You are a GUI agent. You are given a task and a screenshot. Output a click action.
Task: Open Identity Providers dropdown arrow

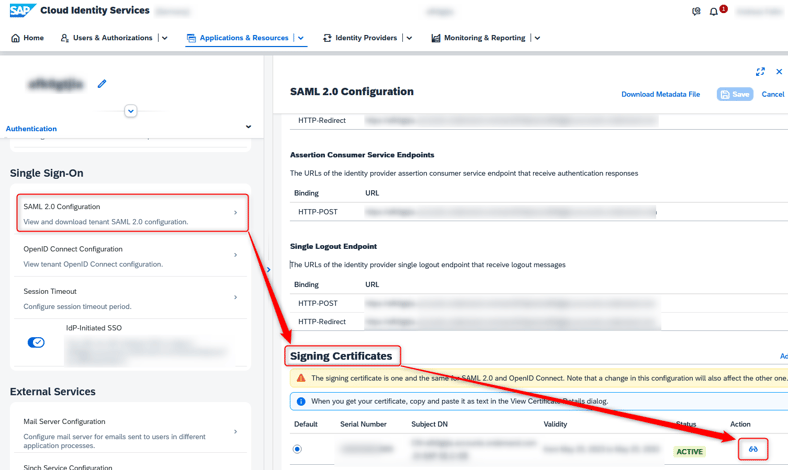[x=409, y=38]
